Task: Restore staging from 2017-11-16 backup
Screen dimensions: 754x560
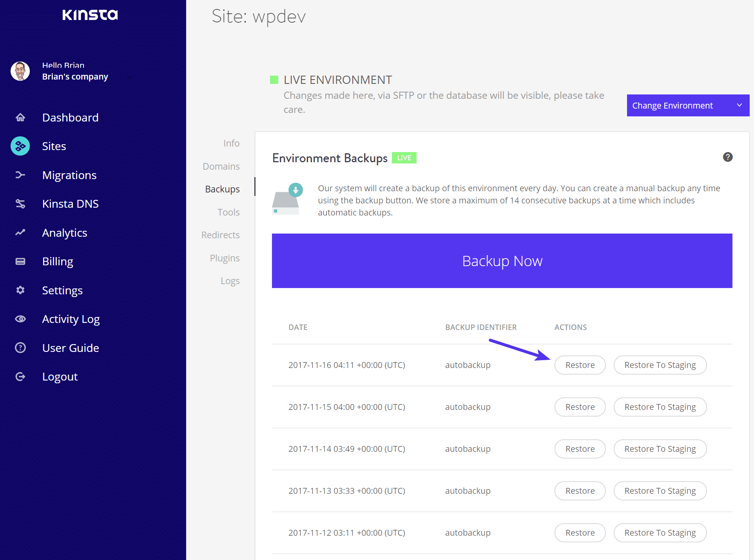Action: [x=659, y=365]
